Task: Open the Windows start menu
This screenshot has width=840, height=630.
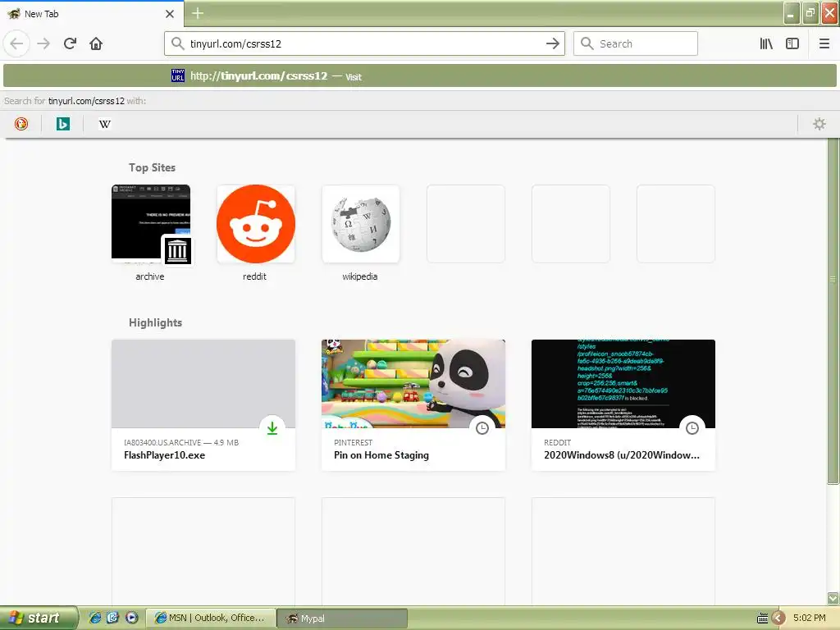Action: (39, 618)
